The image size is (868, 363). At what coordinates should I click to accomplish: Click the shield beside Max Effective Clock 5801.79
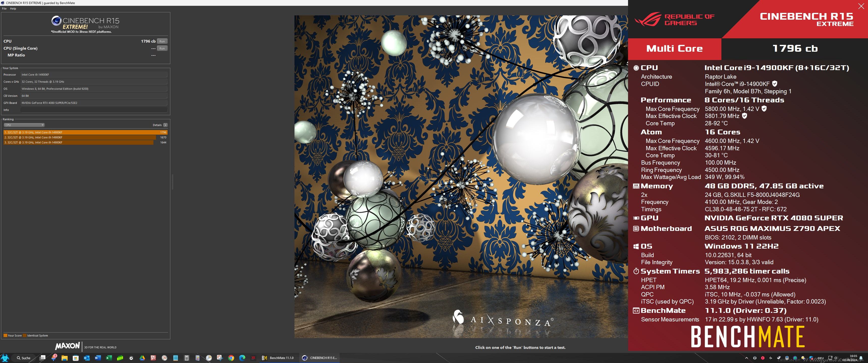[745, 116]
